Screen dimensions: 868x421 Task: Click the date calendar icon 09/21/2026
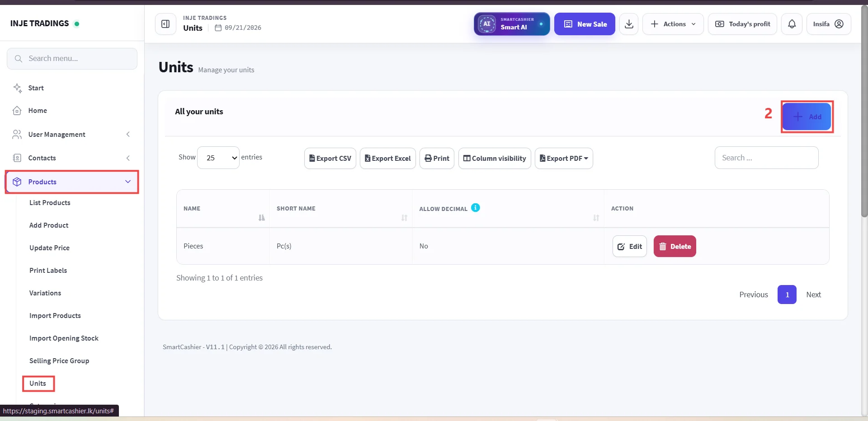point(218,28)
